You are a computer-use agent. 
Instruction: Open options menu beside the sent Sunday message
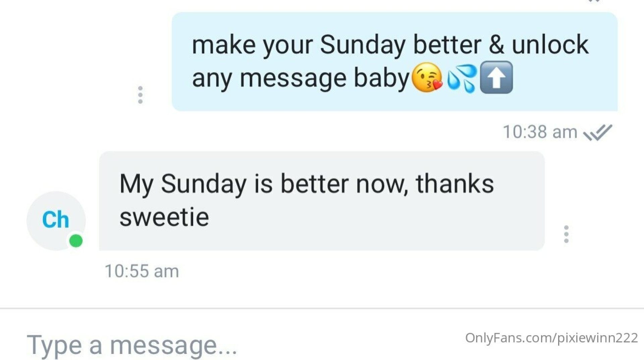(x=140, y=95)
